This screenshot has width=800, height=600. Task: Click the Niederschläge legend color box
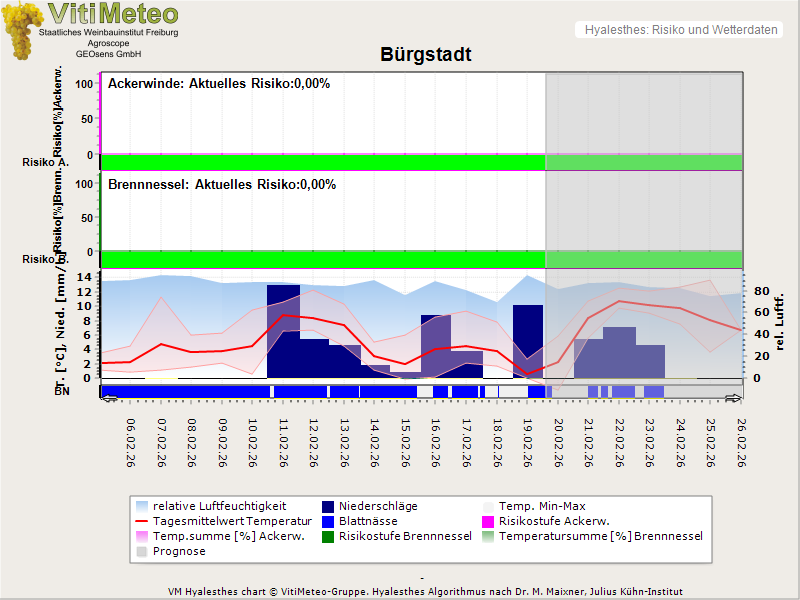[x=328, y=506]
